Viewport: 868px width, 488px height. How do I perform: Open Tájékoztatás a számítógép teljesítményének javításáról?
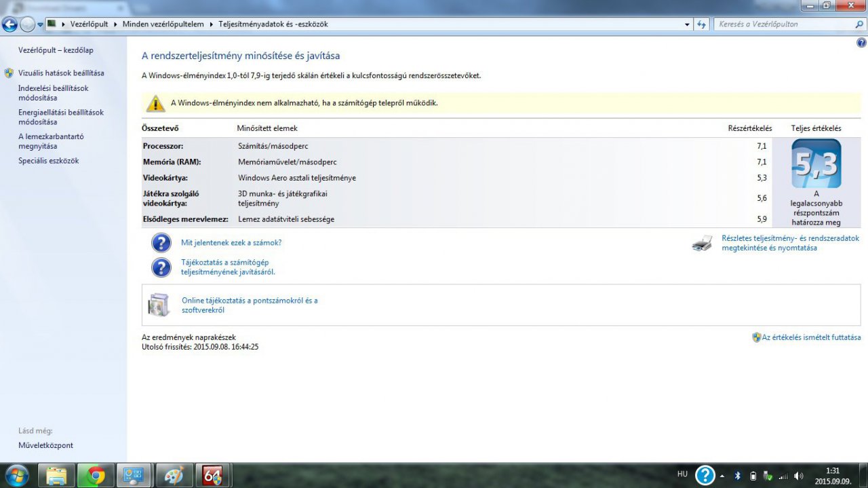[x=228, y=267]
